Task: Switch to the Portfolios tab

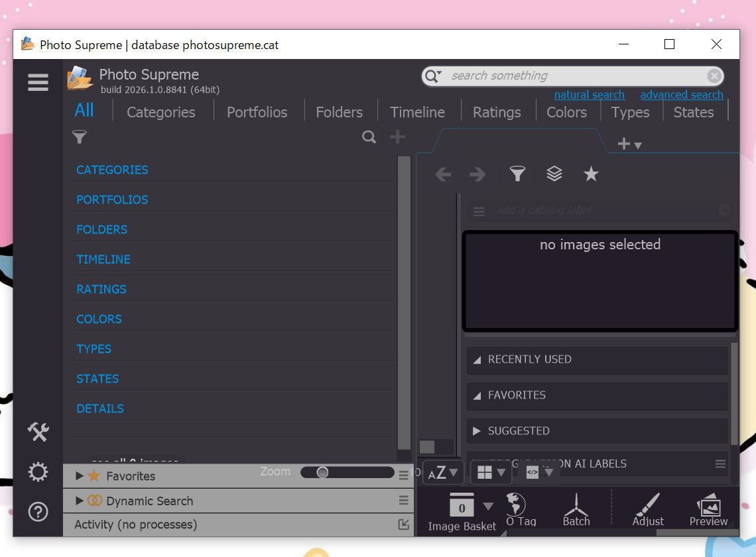Action: (x=257, y=112)
